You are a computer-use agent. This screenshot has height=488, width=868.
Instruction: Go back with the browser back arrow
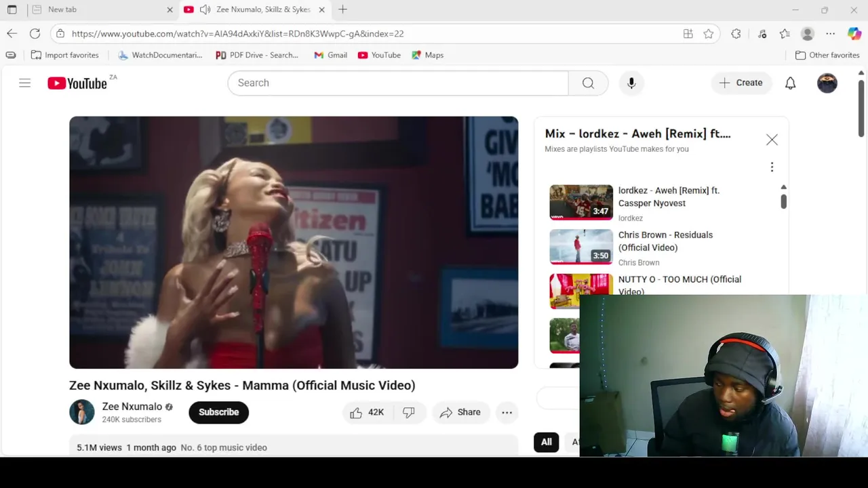[12, 33]
